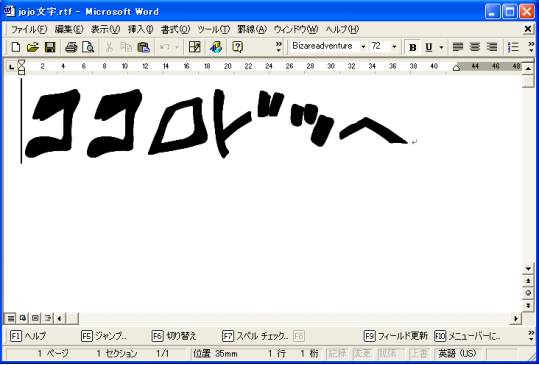The image size is (539, 365).
Task: Jump to previous page button
Action: coord(528,281)
